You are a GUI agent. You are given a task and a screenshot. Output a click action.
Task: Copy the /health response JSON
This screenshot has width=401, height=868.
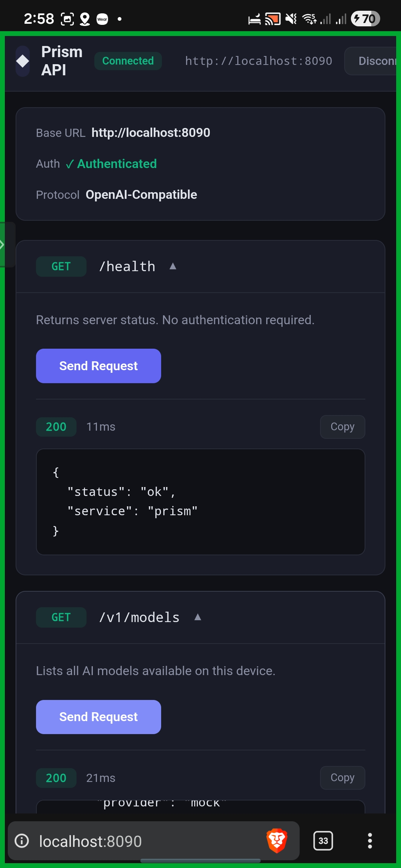[x=342, y=427]
